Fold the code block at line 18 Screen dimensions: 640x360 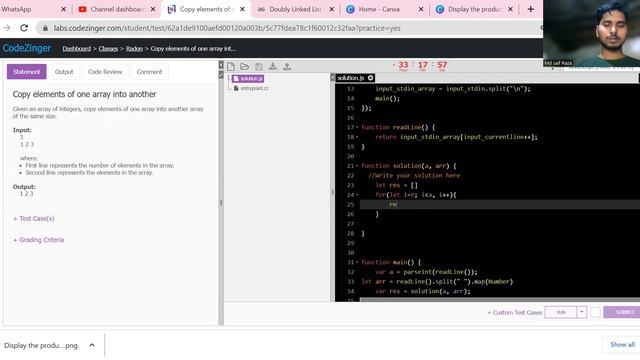click(357, 137)
